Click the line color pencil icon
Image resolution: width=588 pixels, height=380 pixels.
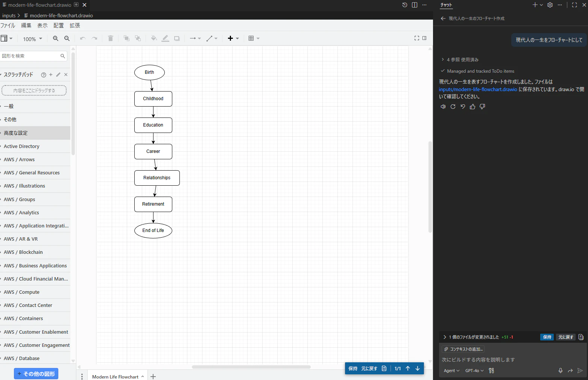click(166, 38)
